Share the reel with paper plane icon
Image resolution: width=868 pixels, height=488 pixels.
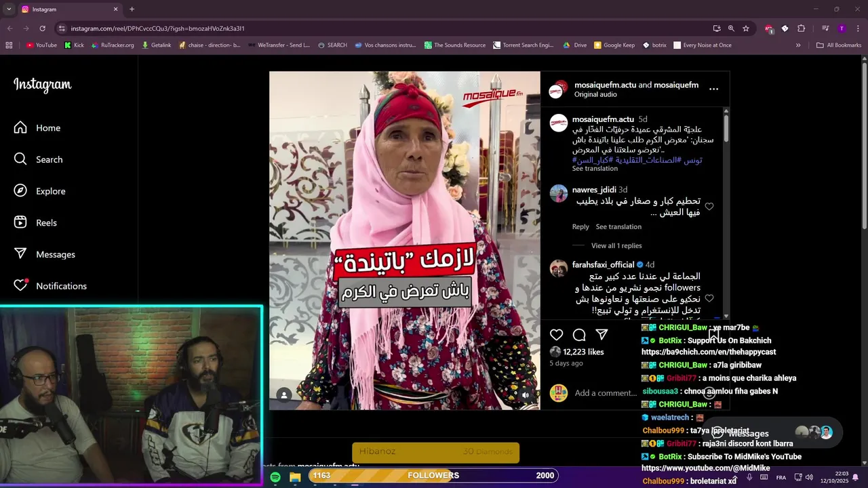[x=601, y=334]
